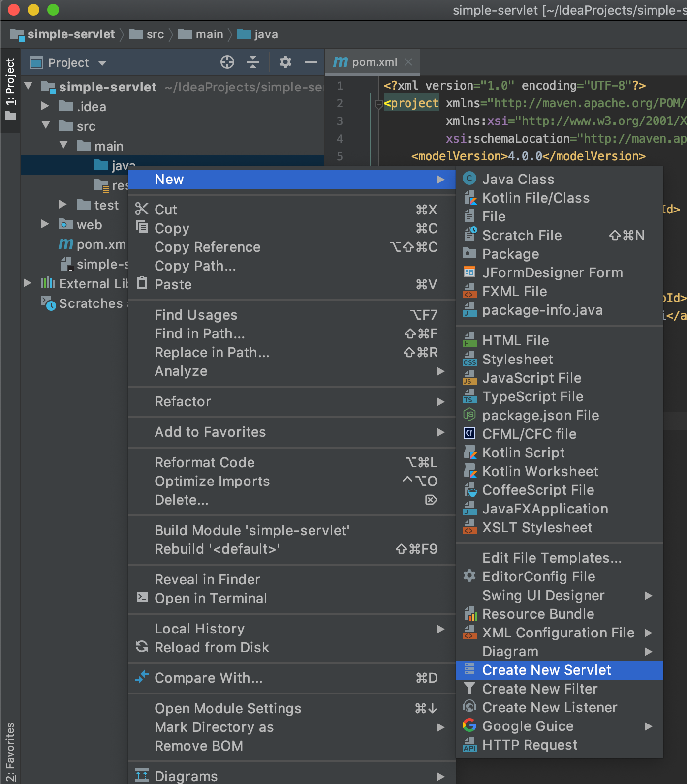
Task: Open the Project view dropdown arrow
Action: (x=102, y=63)
